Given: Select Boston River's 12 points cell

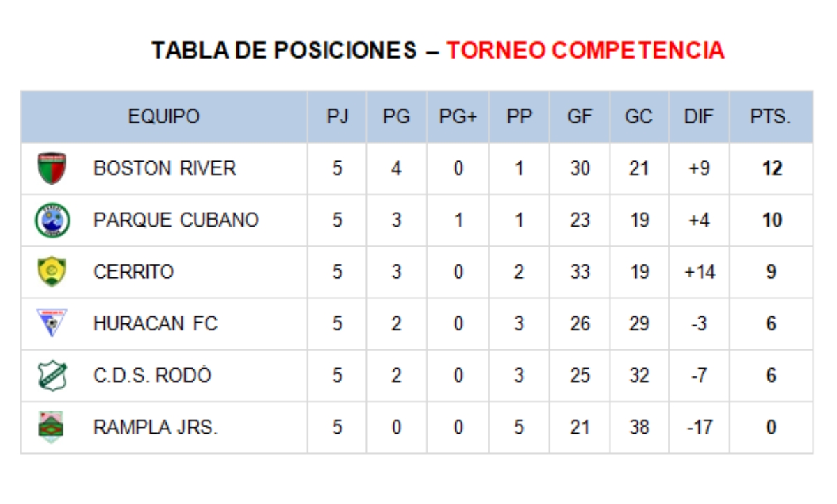Looking at the screenshot, I should pyautogui.click(x=771, y=169).
